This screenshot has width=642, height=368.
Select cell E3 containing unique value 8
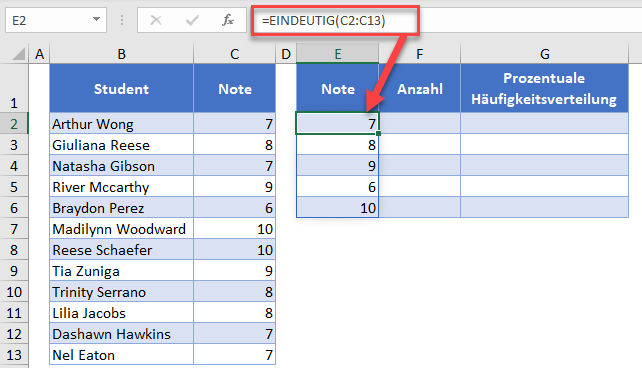point(337,144)
